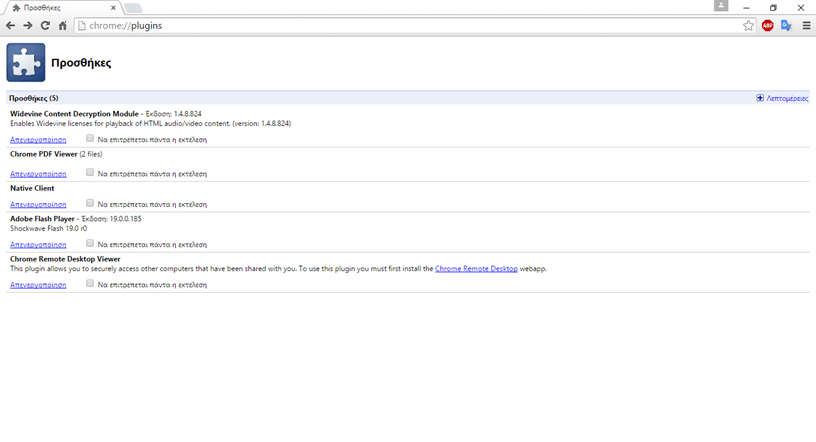This screenshot has height=442, width=816.
Task: Click the browser forward arrow
Action: point(28,26)
